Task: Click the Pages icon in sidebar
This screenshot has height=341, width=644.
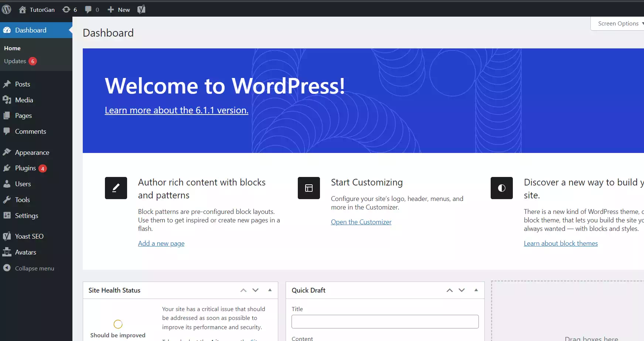Action: pyautogui.click(x=7, y=116)
